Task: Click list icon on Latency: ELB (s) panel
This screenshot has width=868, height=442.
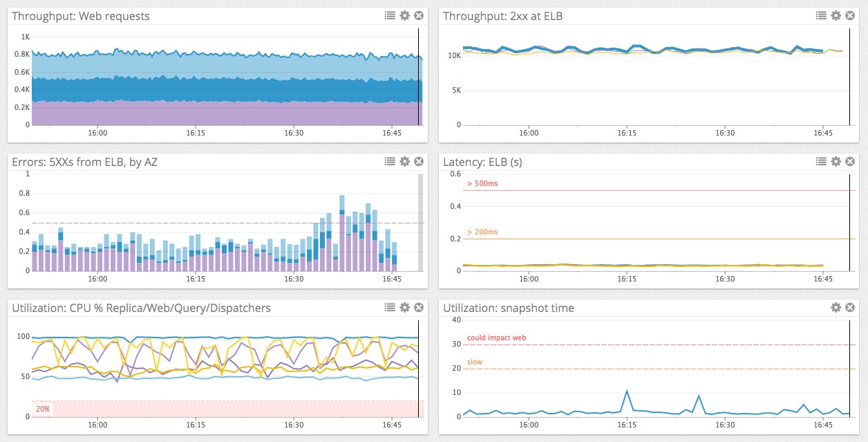Action: tap(822, 161)
